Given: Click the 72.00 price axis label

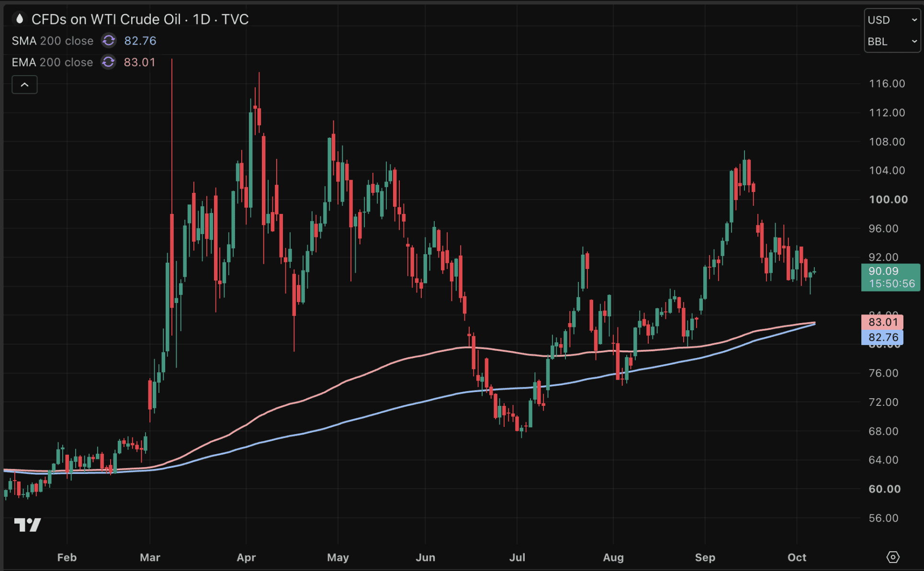Looking at the screenshot, I should (x=884, y=402).
